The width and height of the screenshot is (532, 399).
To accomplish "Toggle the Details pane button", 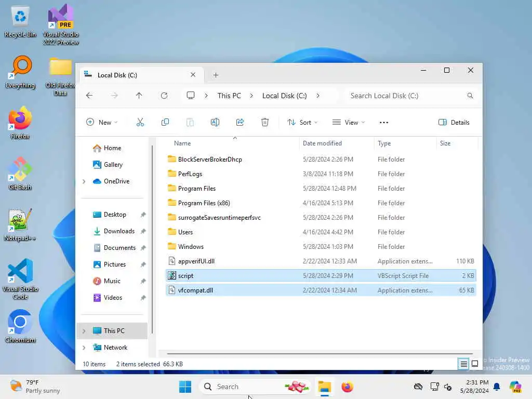I will 454,123.
